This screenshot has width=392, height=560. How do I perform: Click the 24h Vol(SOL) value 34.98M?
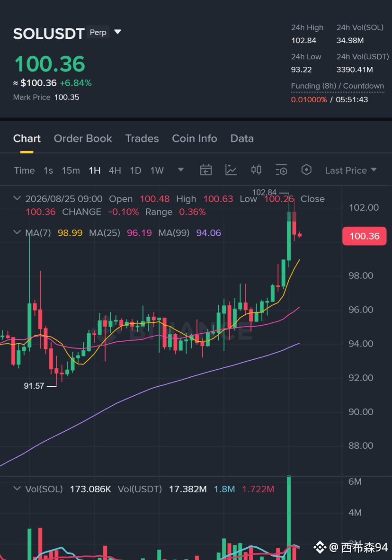point(350,40)
